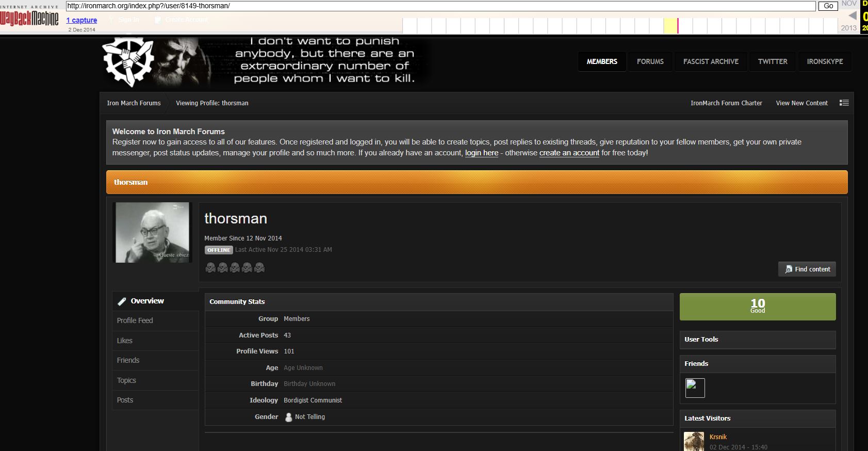Open the broken friend avatar image
868x451 pixels.
tap(695, 388)
